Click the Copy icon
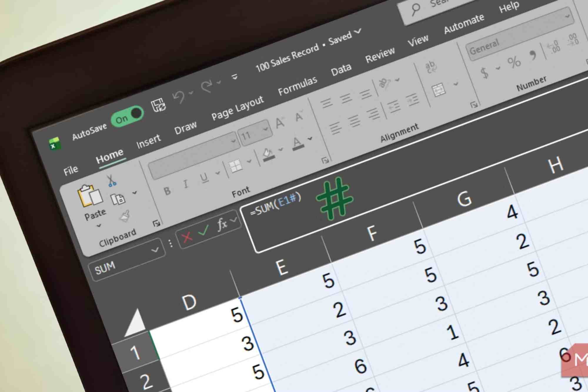 click(118, 199)
